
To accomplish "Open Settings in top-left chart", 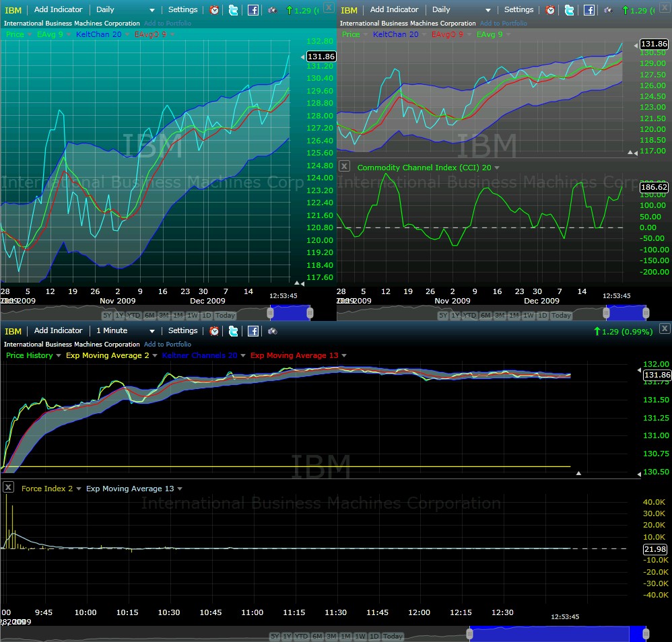I will point(183,9).
